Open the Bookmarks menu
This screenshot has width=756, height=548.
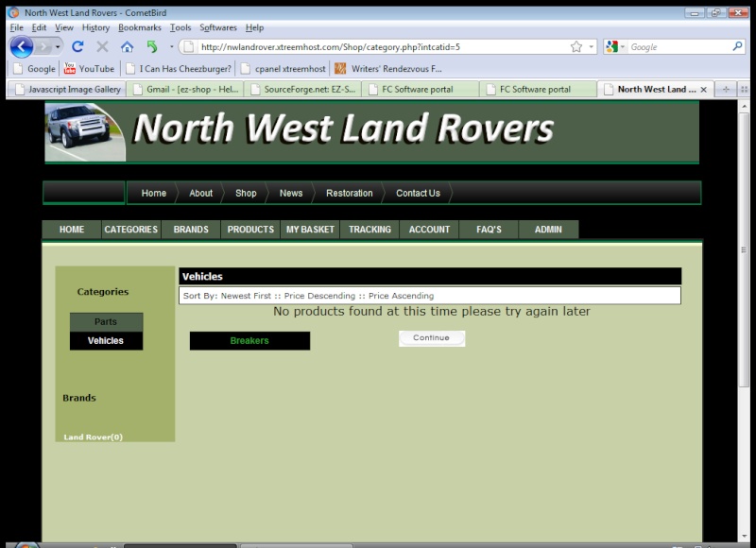(140, 27)
